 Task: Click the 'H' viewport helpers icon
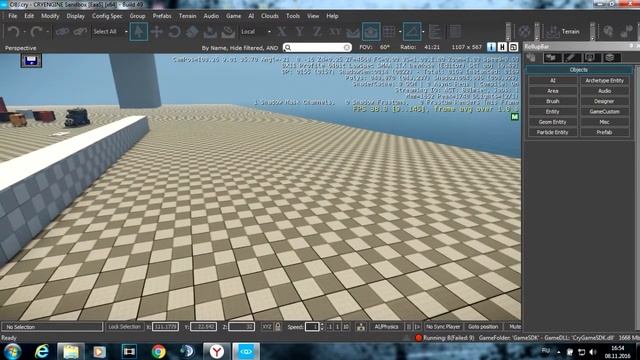[x=502, y=47]
